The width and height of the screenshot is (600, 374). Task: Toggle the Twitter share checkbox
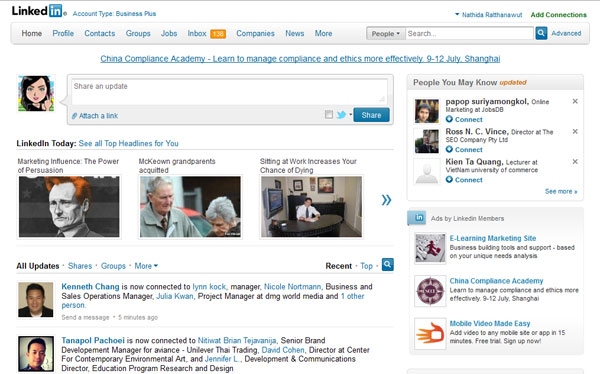[x=329, y=114]
